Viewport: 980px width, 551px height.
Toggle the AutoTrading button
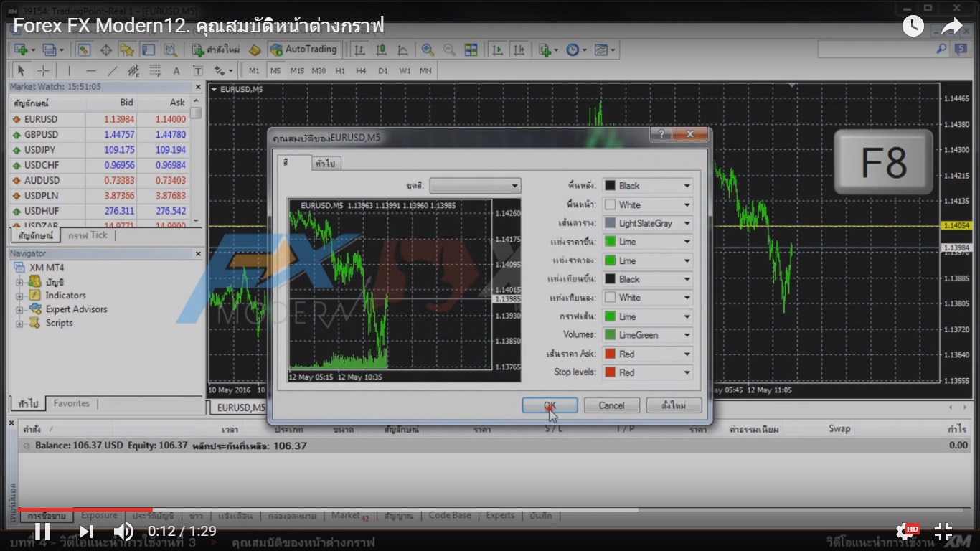click(x=303, y=50)
